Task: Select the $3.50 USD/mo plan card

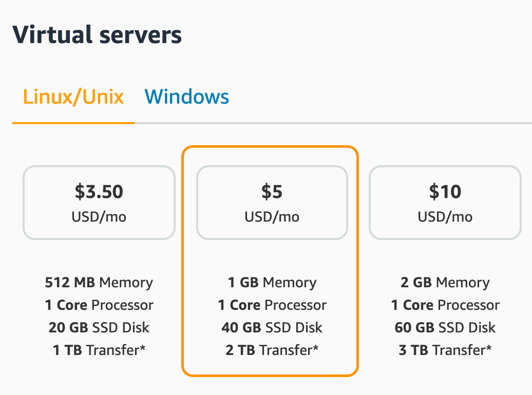Action: click(x=99, y=202)
